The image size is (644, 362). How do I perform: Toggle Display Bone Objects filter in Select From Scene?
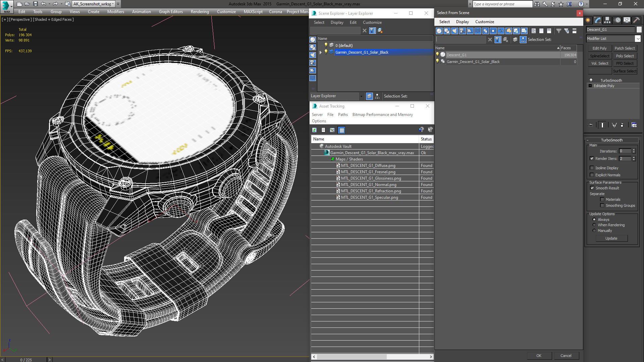501,31
